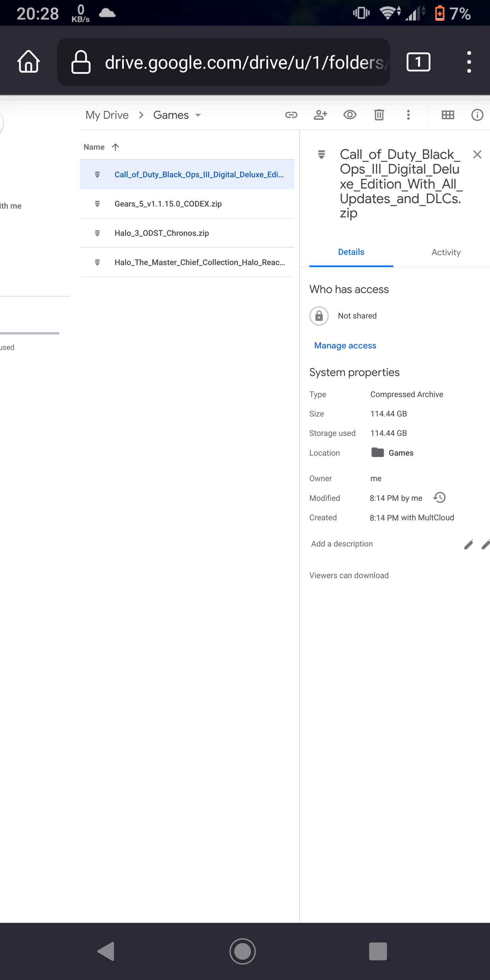Screen dimensions: 490x980
Task: Click archive icon beside Gears_5 file
Action: pos(97,203)
